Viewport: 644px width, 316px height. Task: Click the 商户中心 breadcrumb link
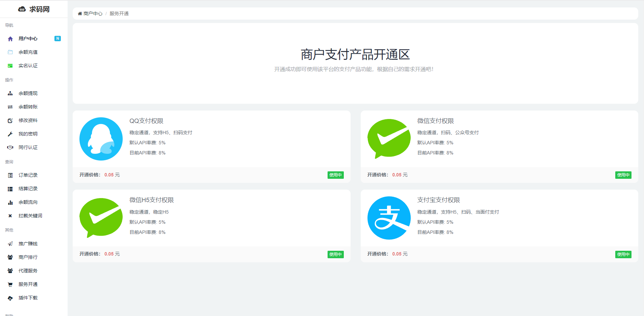[93, 14]
